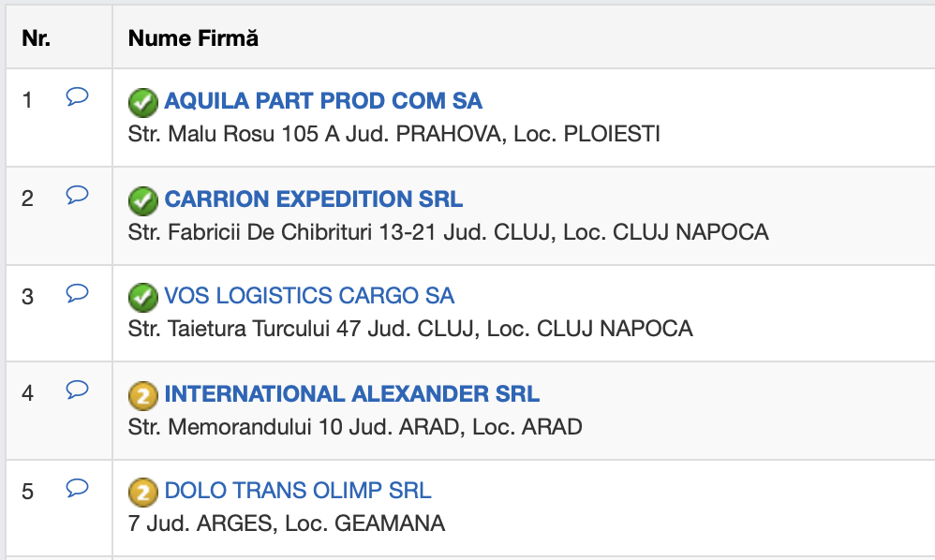Click the Memorandului 10 Arad address text
Viewport: 935px width, 560px height.
355,428
